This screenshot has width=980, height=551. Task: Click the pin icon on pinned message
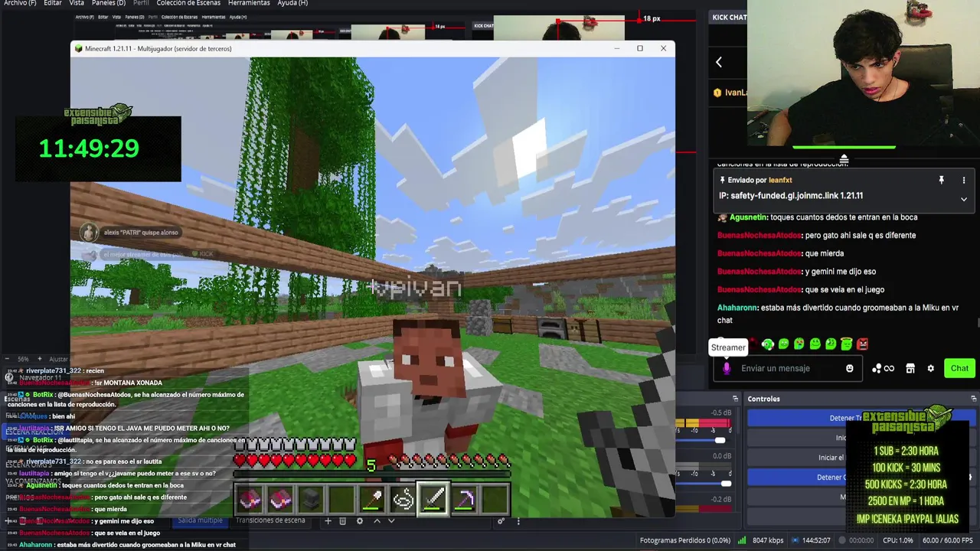[x=942, y=180]
